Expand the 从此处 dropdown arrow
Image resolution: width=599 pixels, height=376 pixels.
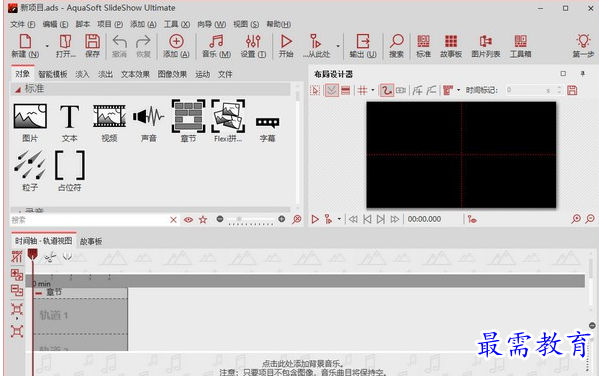pyautogui.click(x=338, y=46)
